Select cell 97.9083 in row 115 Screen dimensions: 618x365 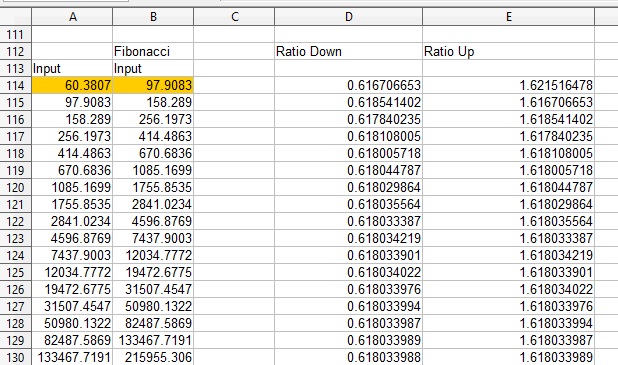pos(72,102)
